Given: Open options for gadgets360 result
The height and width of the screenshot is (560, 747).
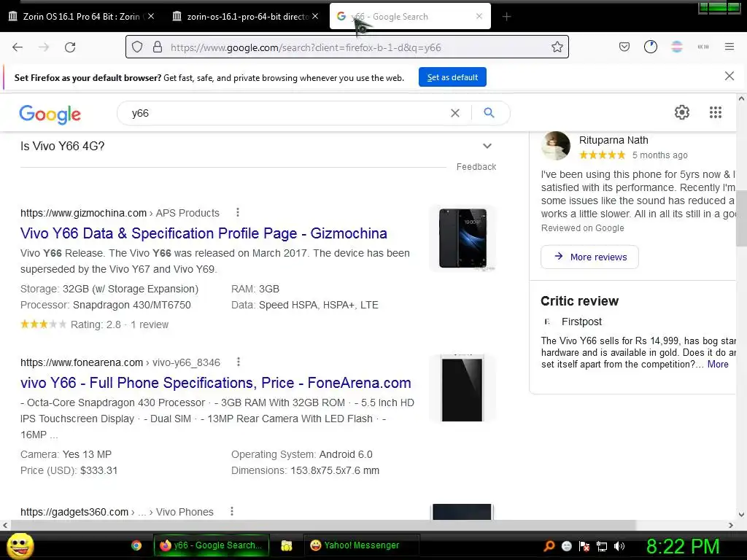Looking at the screenshot, I should (232, 511).
